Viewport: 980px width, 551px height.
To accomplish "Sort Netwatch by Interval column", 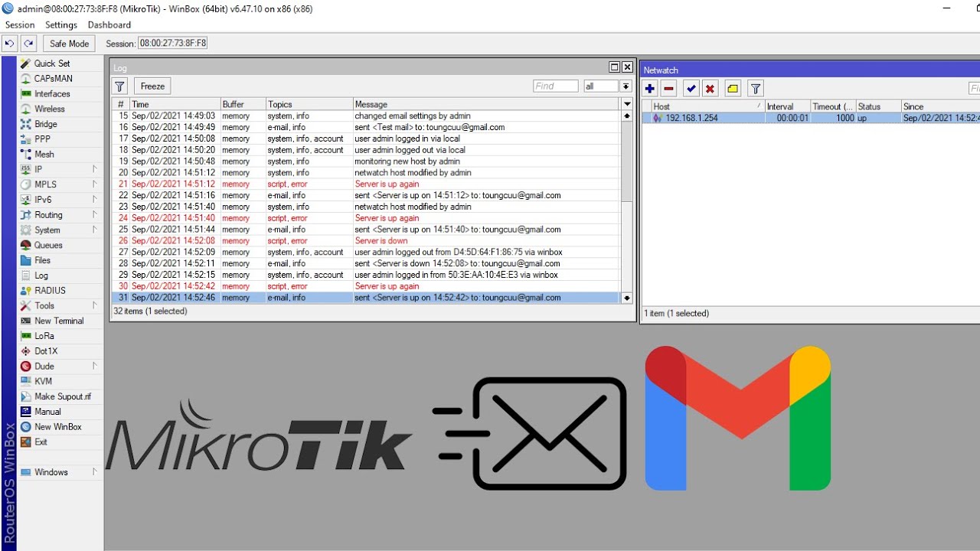I will (788, 106).
